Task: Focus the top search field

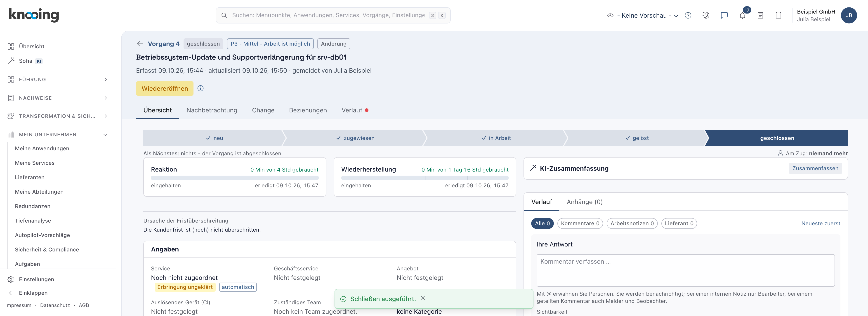Action: click(333, 16)
